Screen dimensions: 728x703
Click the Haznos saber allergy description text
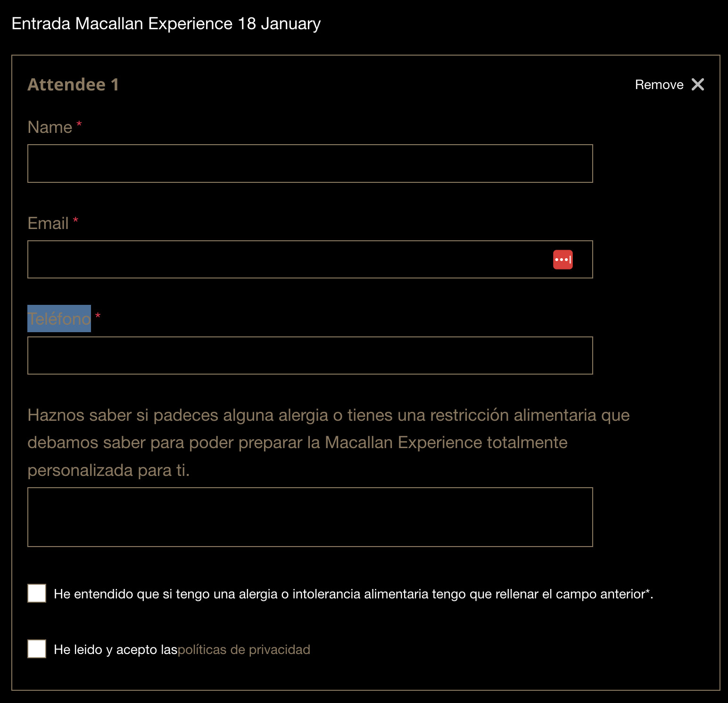pyautogui.click(x=329, y=442)
